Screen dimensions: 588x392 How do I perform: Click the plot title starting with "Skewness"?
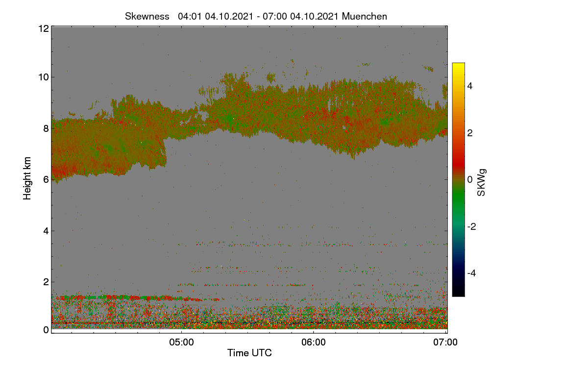[x=256, y=16]
